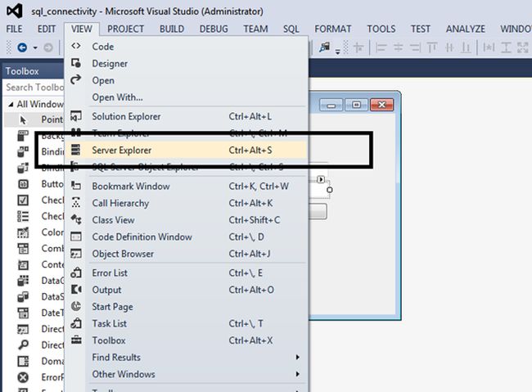Click the Server Explorer icon

[x=76, y=150]
